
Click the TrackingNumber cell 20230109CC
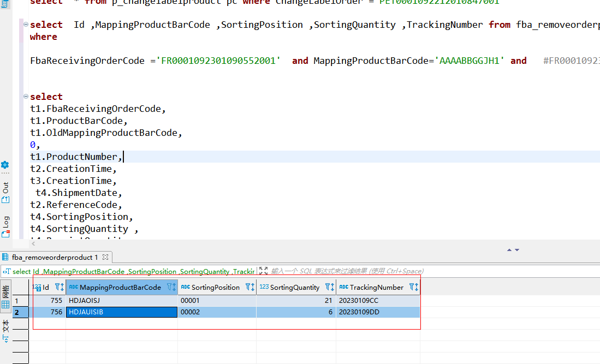tap(378, 301)
